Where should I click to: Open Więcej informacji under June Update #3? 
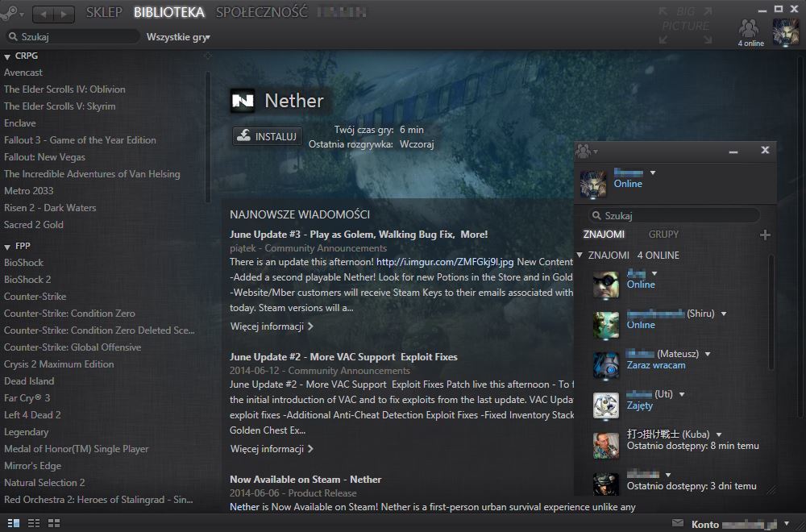[272, 326]
